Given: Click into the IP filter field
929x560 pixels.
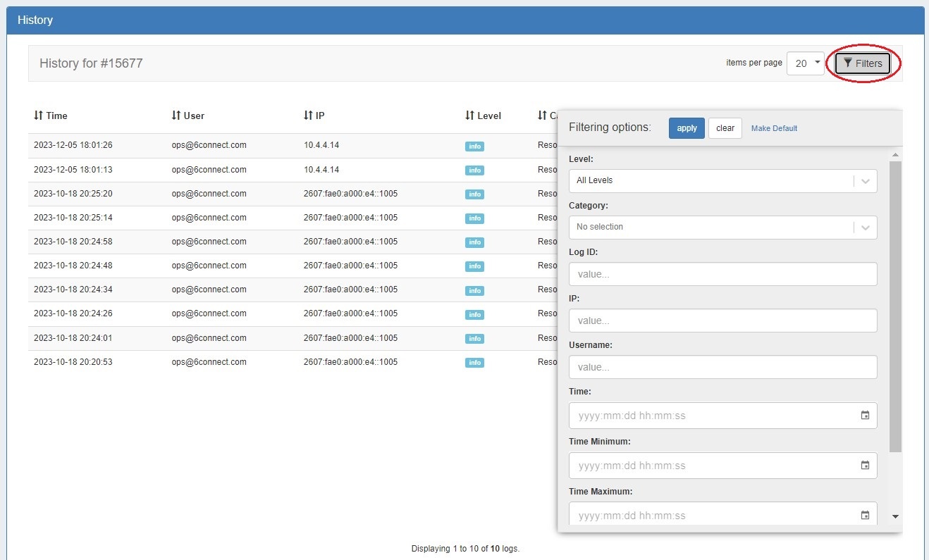Looking at the screenshot, I should tap(722, 321).
